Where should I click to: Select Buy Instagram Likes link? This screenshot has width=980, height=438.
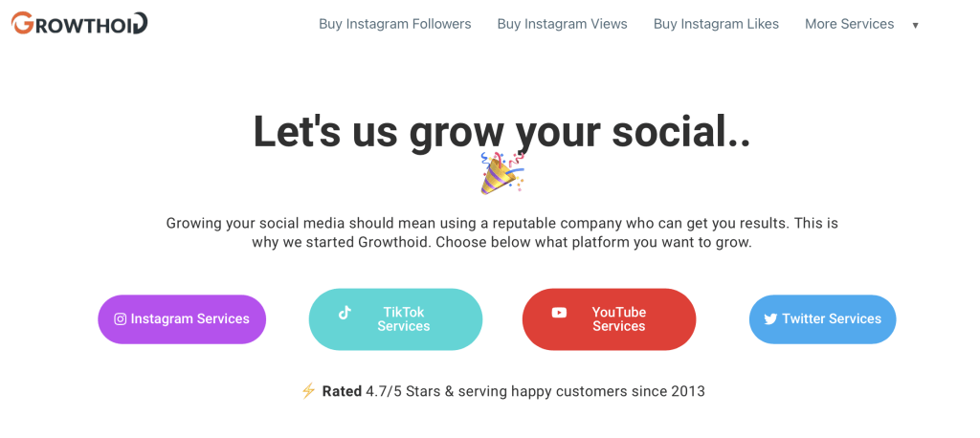point(716,24)
